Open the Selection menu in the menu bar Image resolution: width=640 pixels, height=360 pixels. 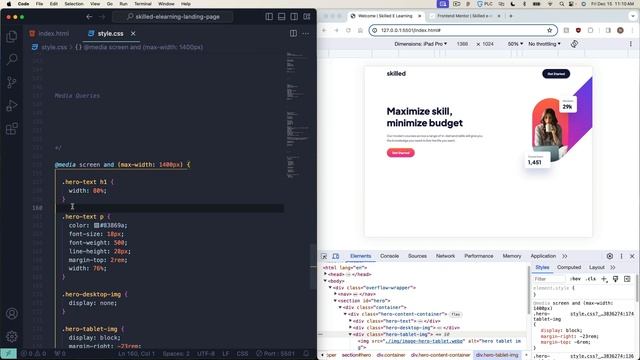pyautogui.click(x=74, y=4)
